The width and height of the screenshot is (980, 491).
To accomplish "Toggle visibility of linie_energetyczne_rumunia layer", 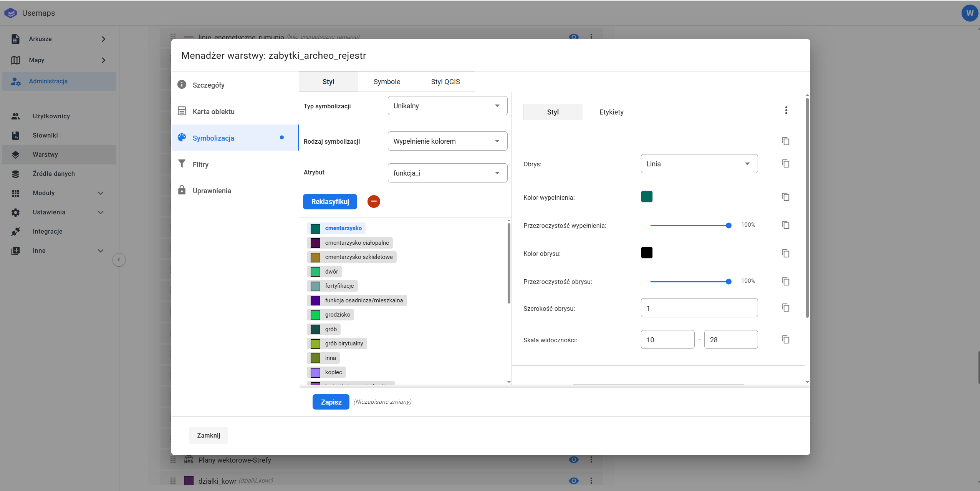I will (x=574, y=37).
